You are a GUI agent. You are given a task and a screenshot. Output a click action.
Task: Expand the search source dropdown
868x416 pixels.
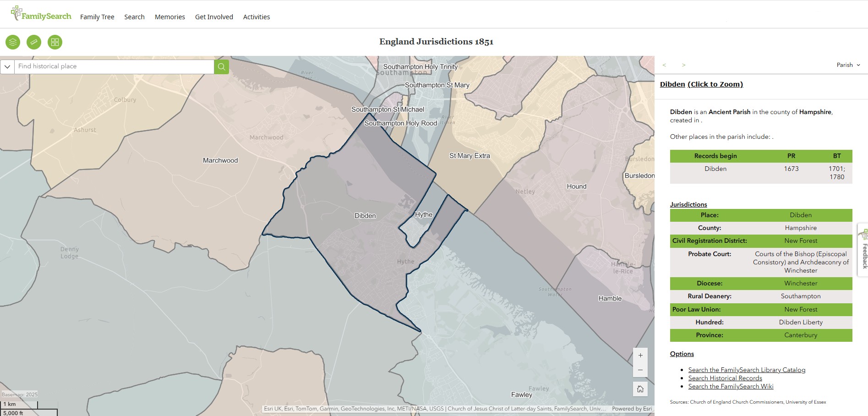click(x=7, y=67)
